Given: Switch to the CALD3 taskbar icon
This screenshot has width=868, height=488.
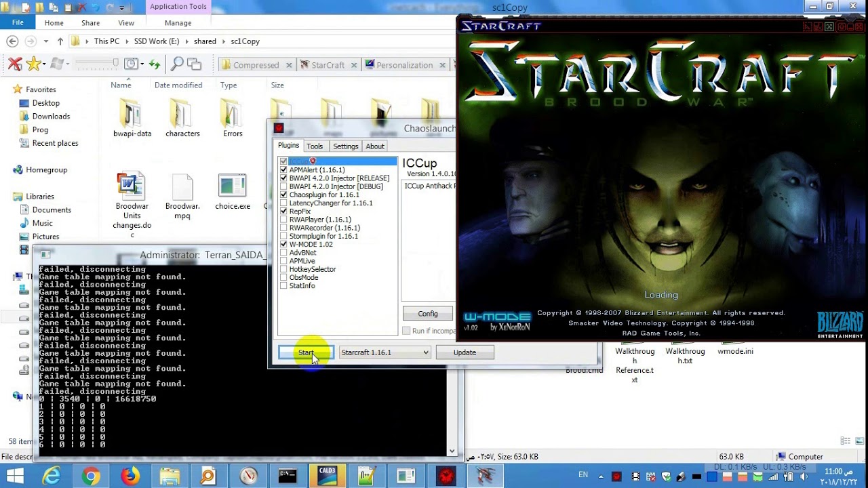Looking at the screenshot, I should (327, 476).
